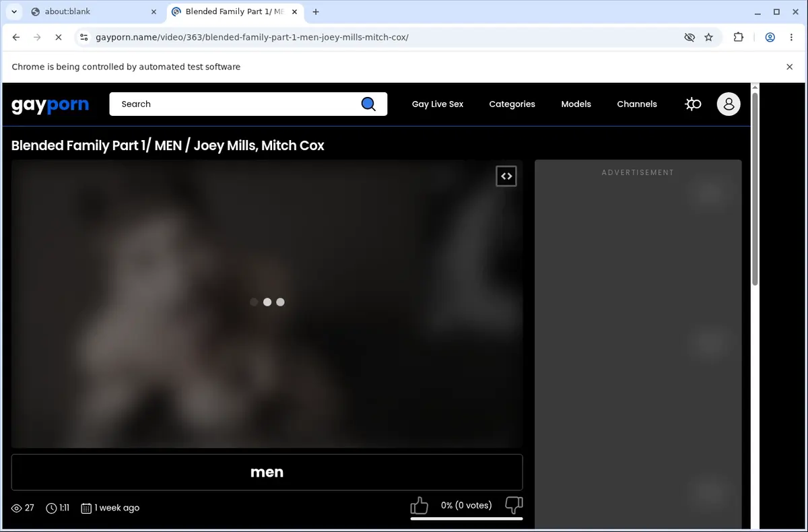Open the tab search dropdown arrow
808x532 pixels.
14,11
